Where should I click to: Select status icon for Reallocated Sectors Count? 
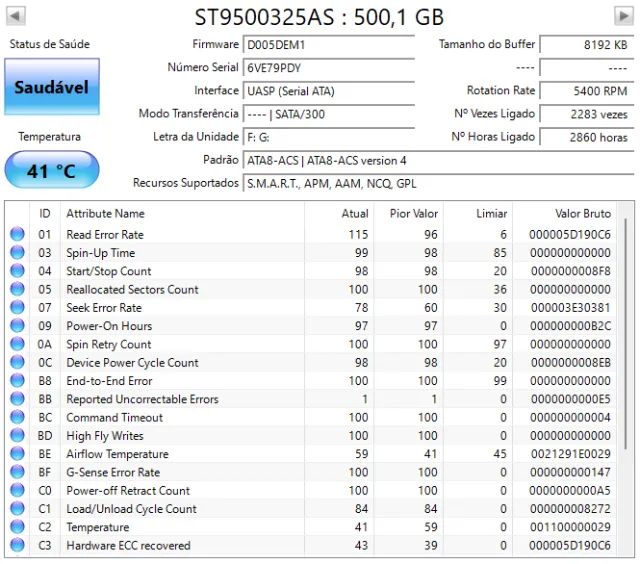(17, 289)
